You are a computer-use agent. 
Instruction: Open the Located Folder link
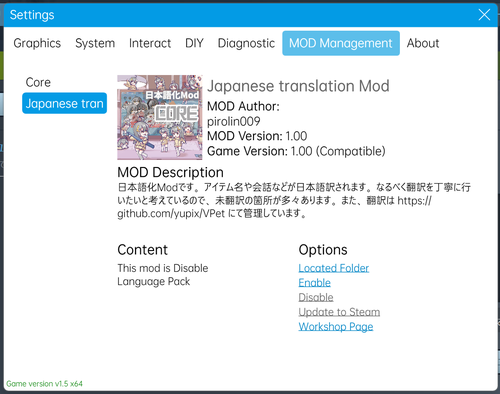point(334,268)
